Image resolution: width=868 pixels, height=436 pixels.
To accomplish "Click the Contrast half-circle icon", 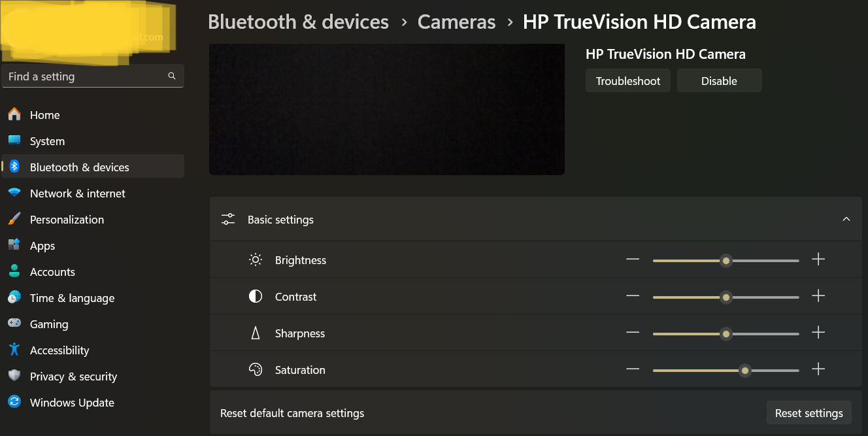I will (256, 296).
